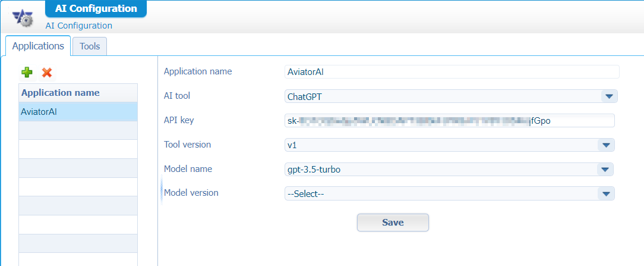
Task: Open the AI tool dropdown arrow
Action: point(609,96)
